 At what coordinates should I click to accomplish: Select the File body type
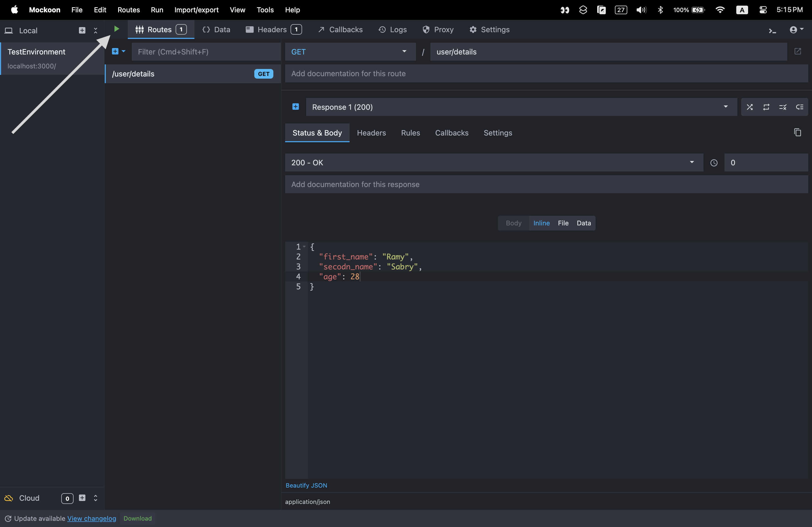point(563,223)
